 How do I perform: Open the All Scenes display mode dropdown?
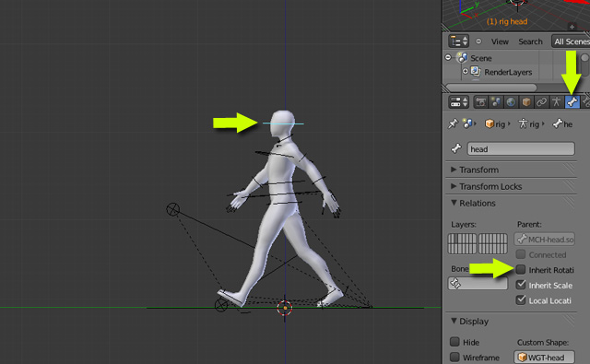[571, 41]
